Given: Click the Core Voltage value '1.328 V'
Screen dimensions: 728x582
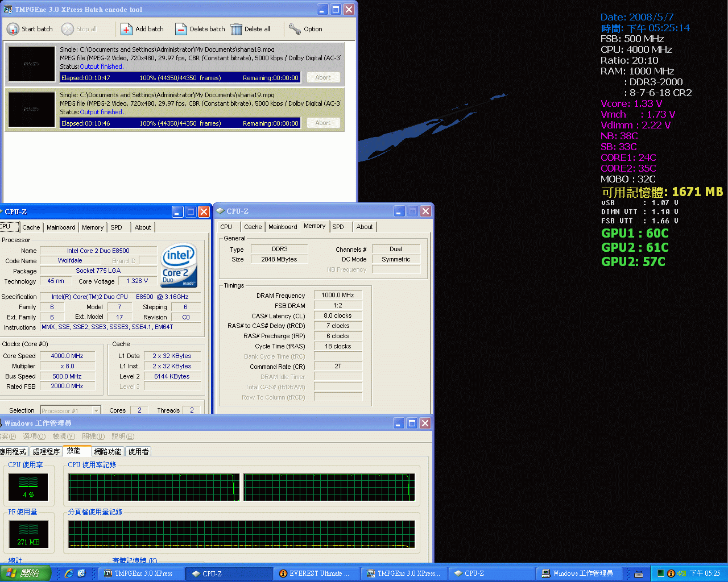Looking at the screenshot, I should point(137,281).
